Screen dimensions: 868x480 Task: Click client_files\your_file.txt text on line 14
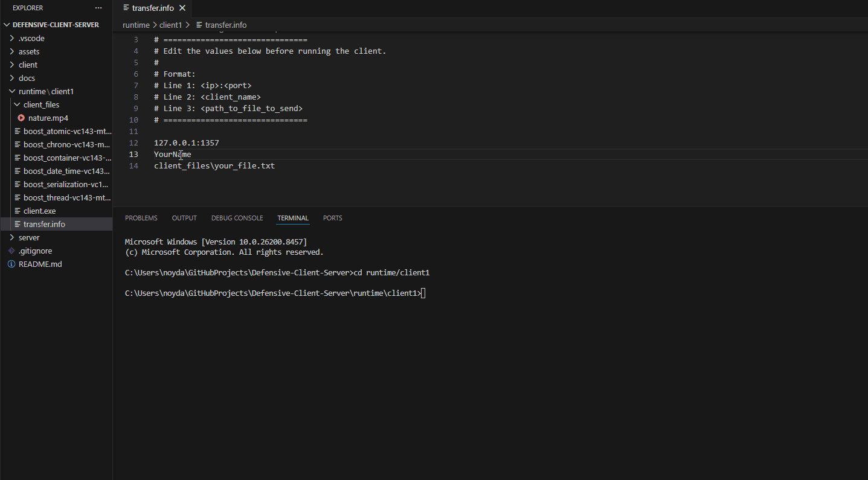[214, 165]
